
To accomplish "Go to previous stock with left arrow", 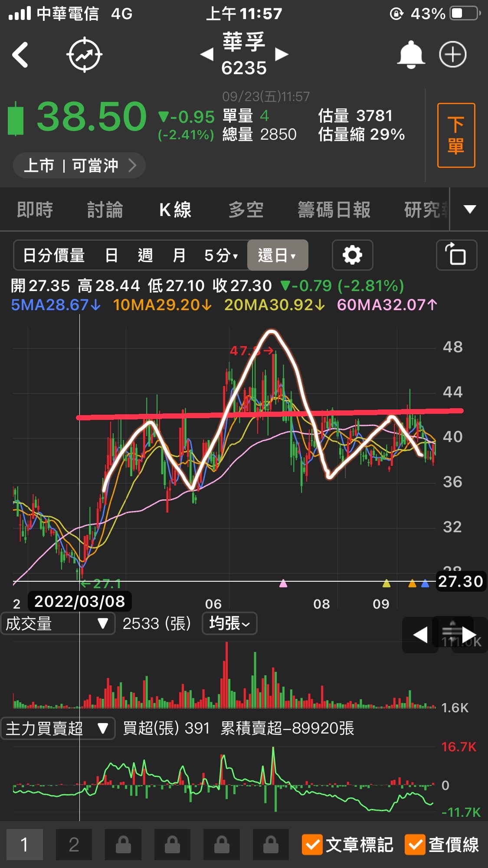I will coord(207,55).
